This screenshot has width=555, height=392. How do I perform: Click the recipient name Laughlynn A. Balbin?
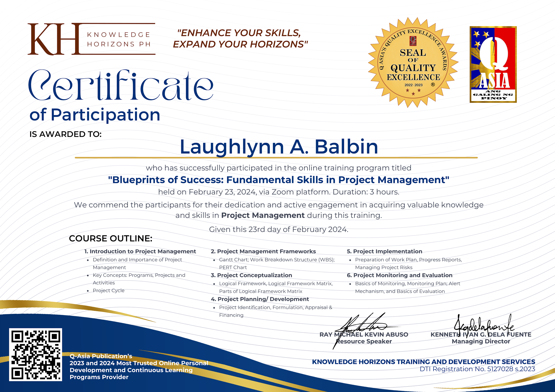(279, 147)
